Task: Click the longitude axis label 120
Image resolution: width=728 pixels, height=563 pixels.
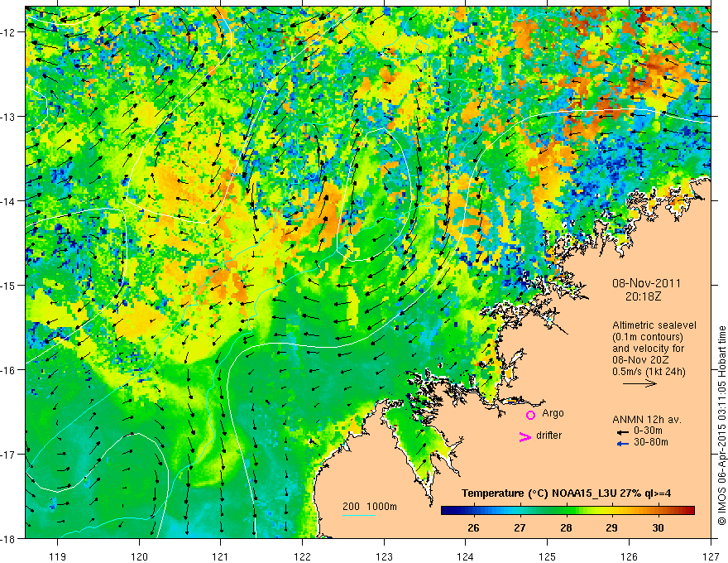Action: click(139, 556)
